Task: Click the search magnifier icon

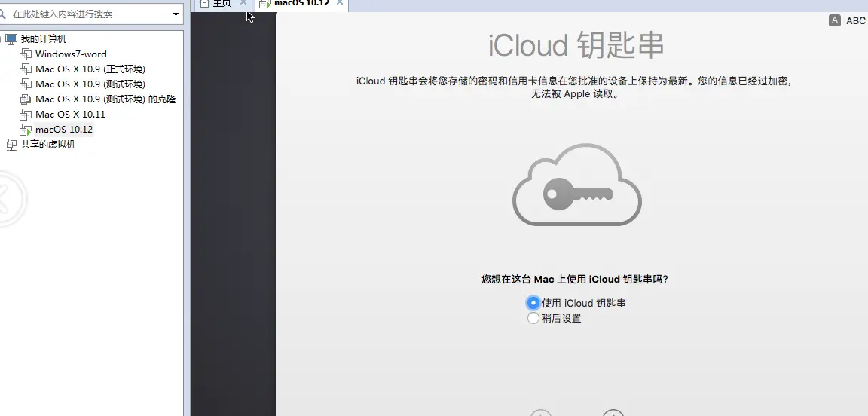Action: pyautogui.click(x=3, y=14)
